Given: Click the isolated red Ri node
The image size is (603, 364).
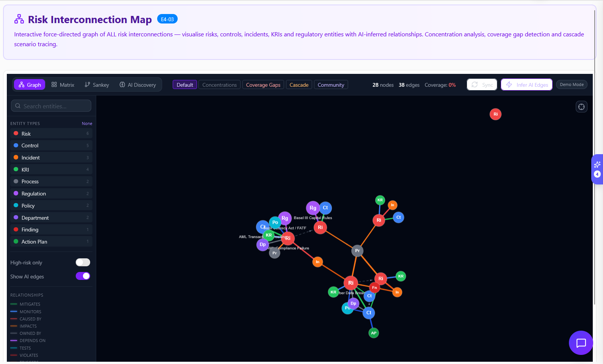Looking at the screenshot, I should 495,114.
